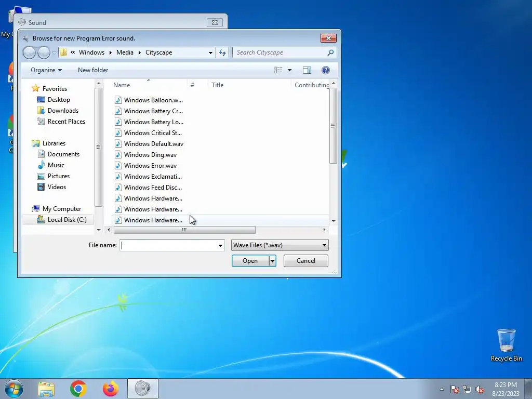Click the change view icon

[278, 70]
